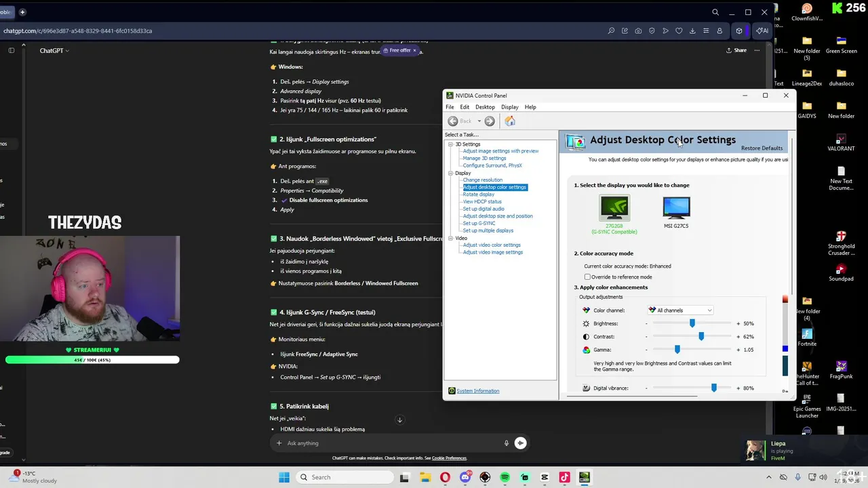Screen dimensions: 868x488
Task: Open Change resolution page
Action: pos(482,180)
